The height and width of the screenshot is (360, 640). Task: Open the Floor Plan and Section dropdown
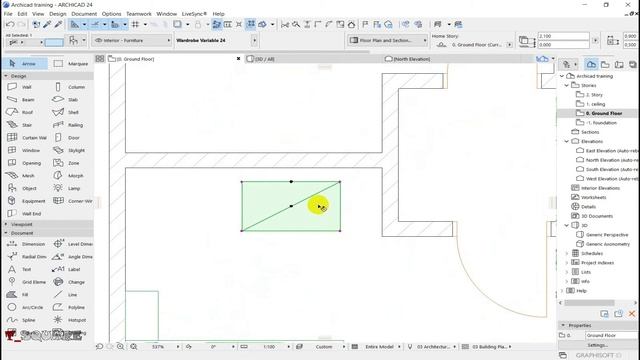[388, 40]
